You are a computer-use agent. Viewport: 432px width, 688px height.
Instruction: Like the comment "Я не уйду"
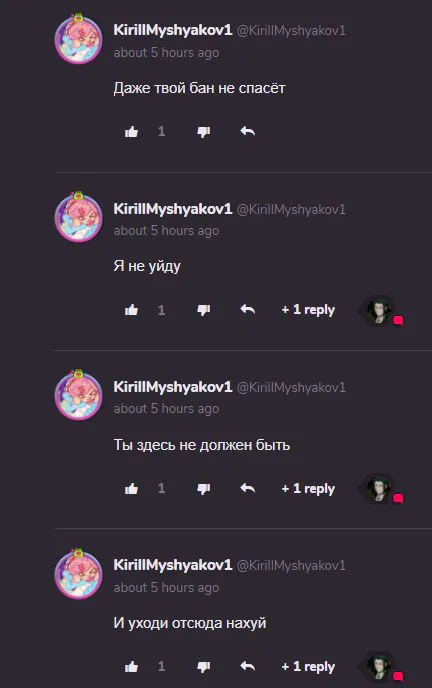[x=131, y=310]
